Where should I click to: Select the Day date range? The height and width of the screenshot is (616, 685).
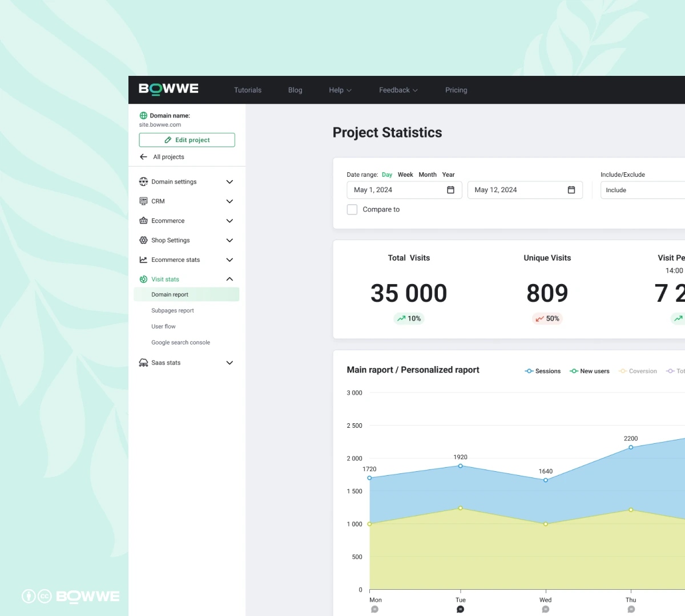(x=387, y=175)
